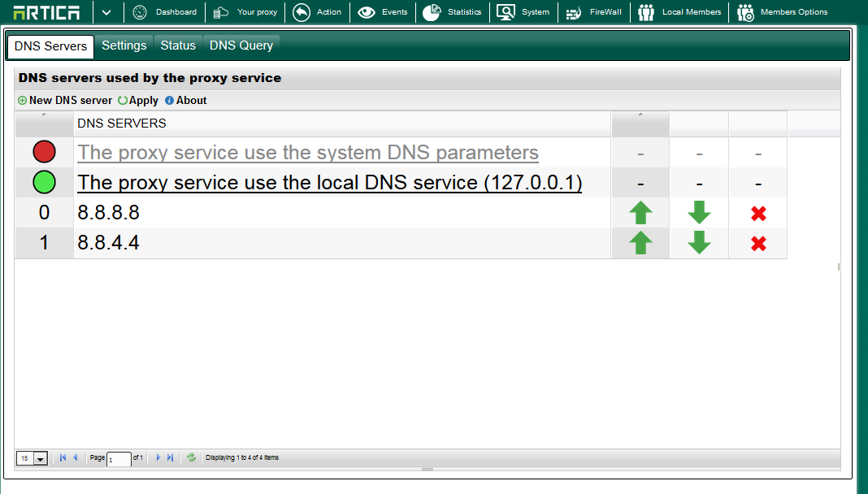This screenshot has width=868, height=494.
Task: Click the Apply button
Action: [138, 100]
